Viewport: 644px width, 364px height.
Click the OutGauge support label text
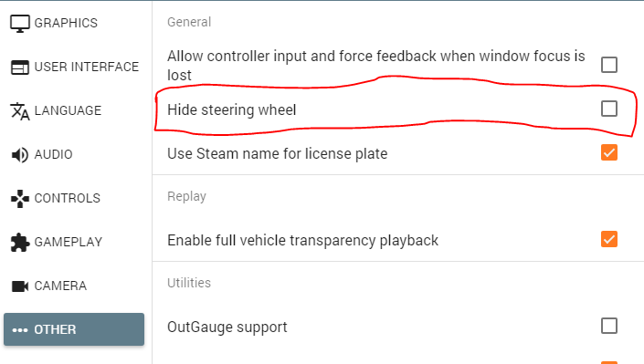click(227, 328)
